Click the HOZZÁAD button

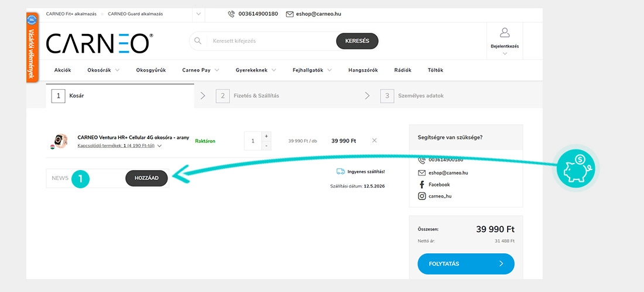[146, 178]
